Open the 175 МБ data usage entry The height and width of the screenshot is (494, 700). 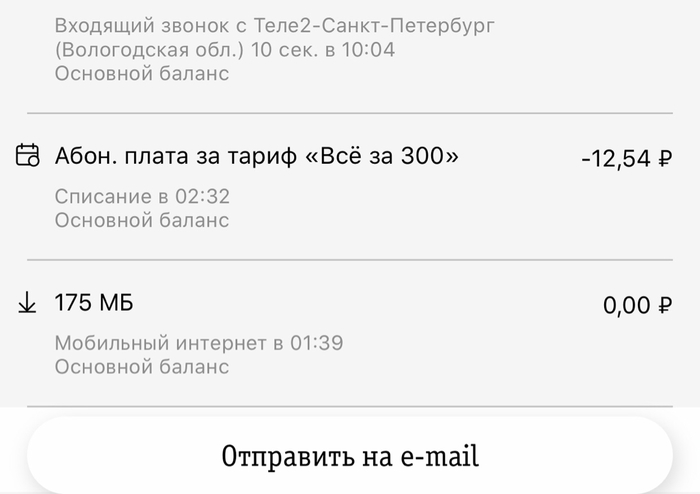(94, 303)
